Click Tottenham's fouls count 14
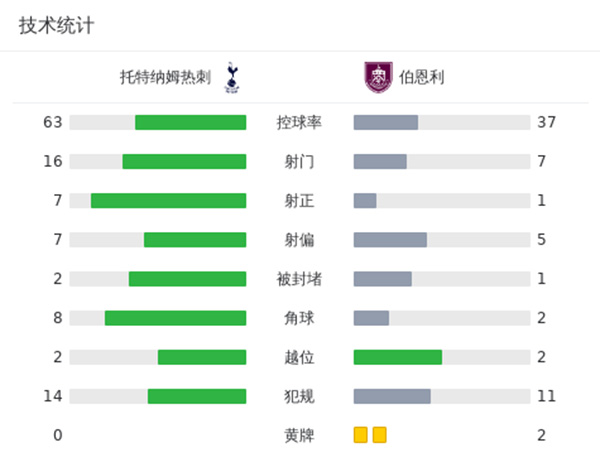Image resolution: width=600 pixels, height=462 pixels. tap(53, 396)
